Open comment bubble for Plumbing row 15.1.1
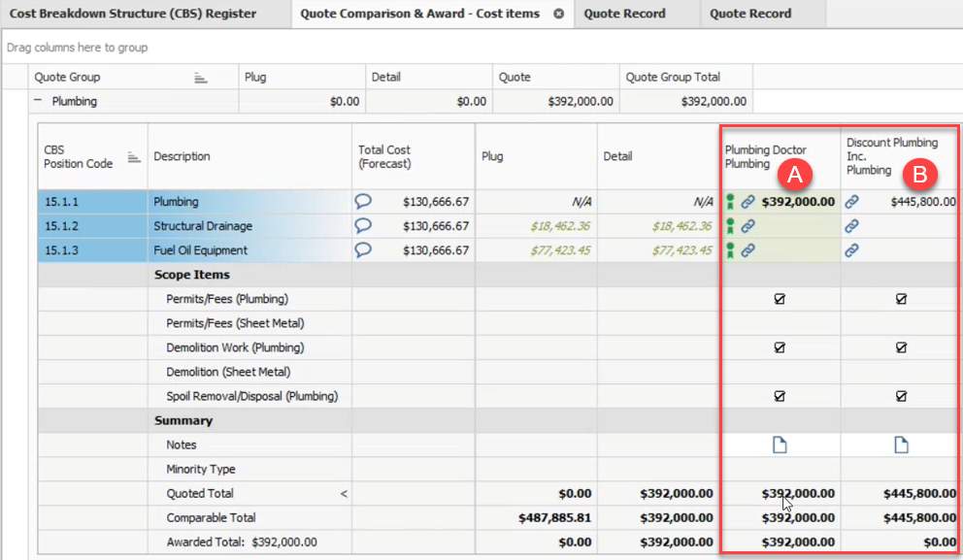The height and width of the screenshot is (560, 963). point(364,202)
